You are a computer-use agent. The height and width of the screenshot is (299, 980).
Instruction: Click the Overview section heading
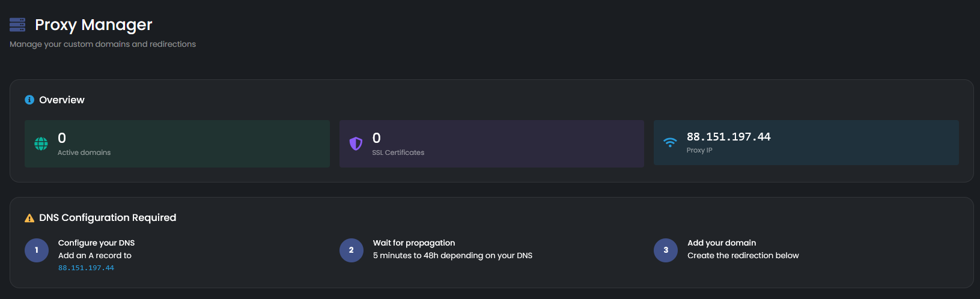click(62, 100)
